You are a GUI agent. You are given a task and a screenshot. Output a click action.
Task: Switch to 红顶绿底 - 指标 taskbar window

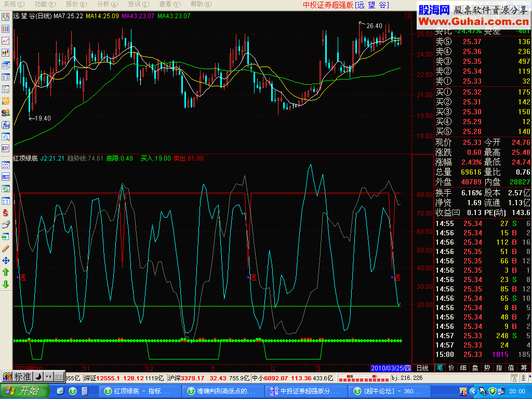pyautogui.click(x=139, y=391)
